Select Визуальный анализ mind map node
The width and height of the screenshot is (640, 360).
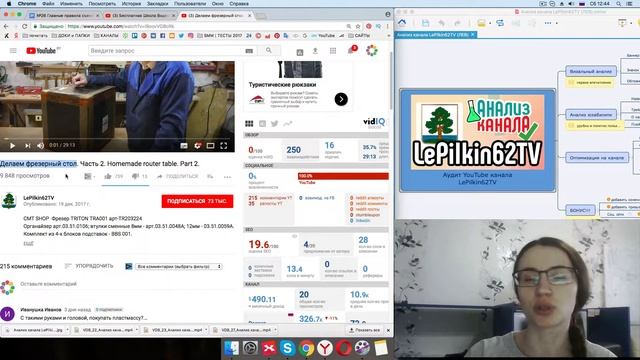[591, 71]
